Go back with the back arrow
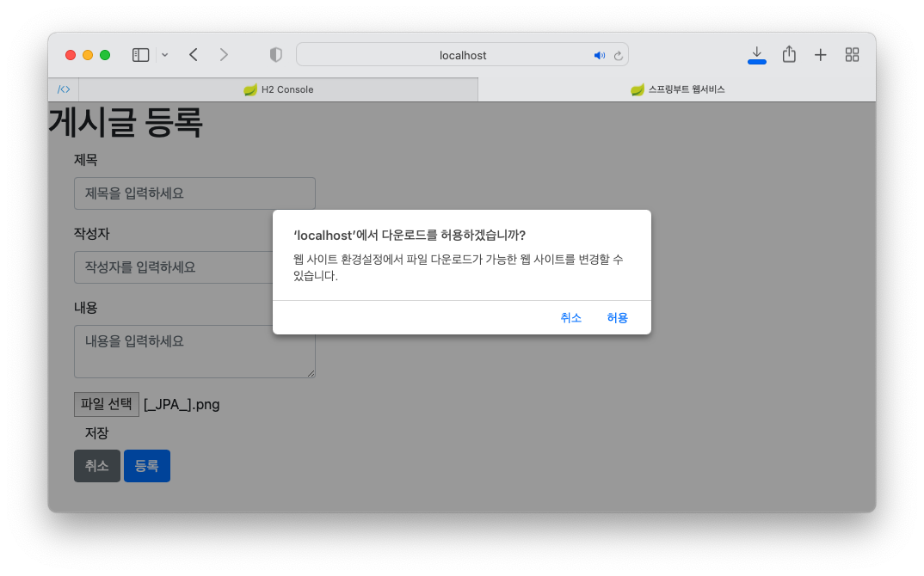 194,55
